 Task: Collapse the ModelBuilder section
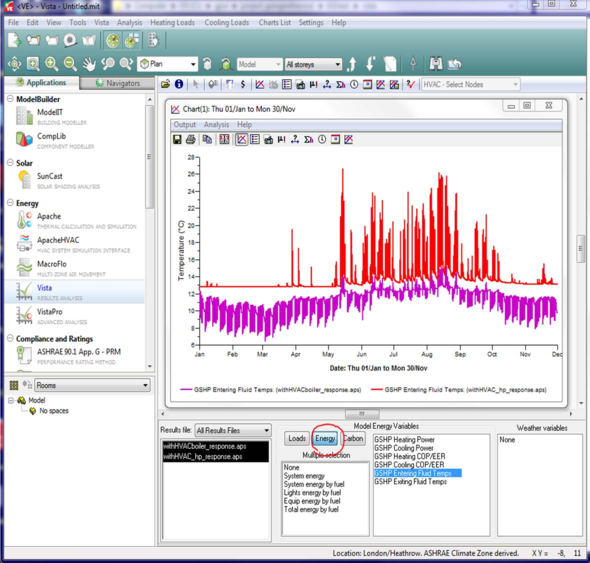tap(11, 99)
